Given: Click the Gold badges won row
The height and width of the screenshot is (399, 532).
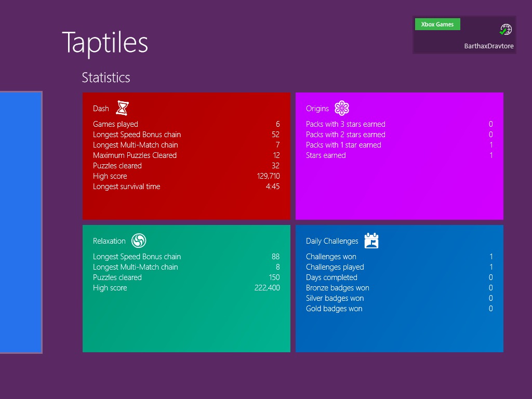Looking at the screenshot, I should tap(399, 309).
